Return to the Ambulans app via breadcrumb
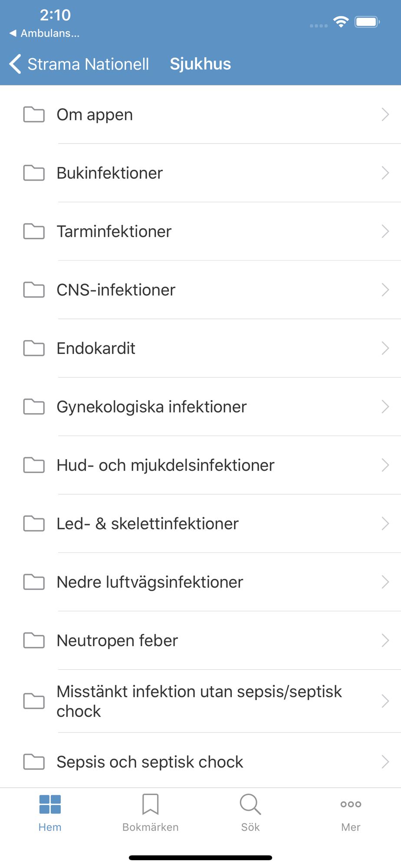This screenshot has width=401, height=868. pos(44,33)
